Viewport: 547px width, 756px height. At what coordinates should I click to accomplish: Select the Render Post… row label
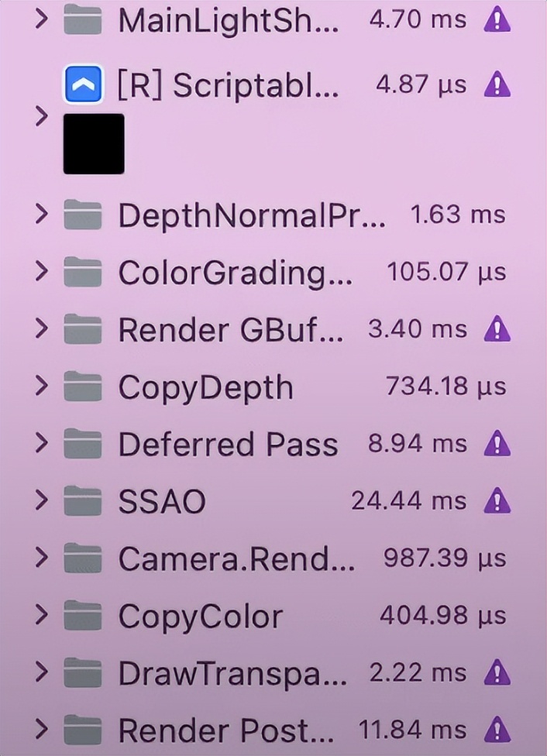click(x=225, y=730)
